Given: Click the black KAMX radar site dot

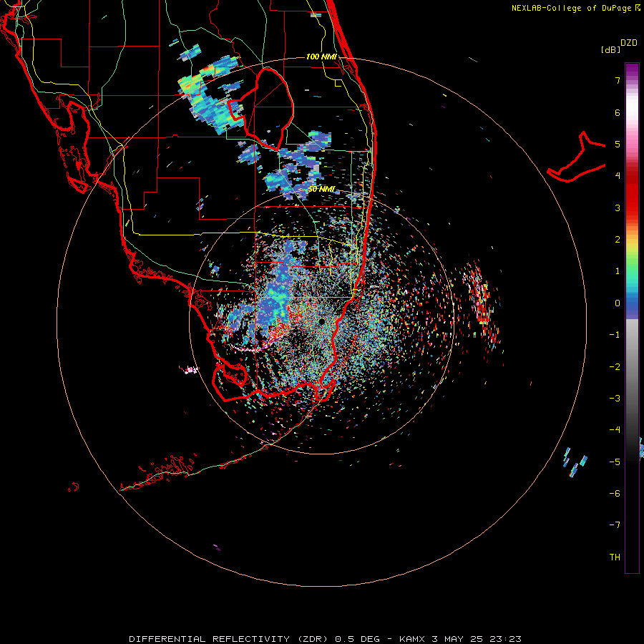Looking at the screenshot, I should 321,321.
